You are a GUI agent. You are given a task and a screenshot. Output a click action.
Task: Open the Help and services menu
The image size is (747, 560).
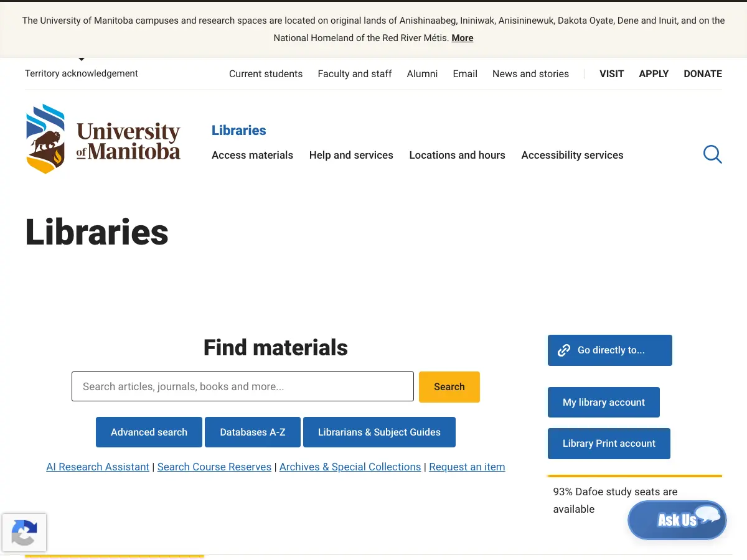coord(351,155)
